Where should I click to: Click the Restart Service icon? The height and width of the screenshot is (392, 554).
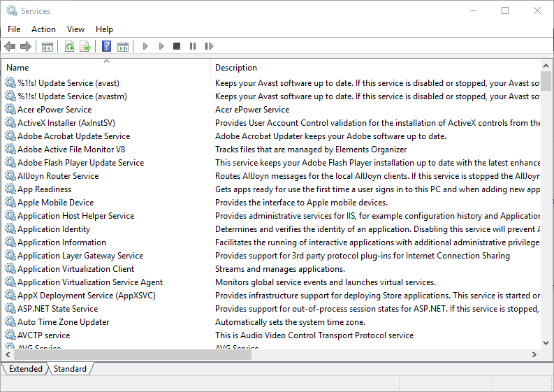[209, 46]
